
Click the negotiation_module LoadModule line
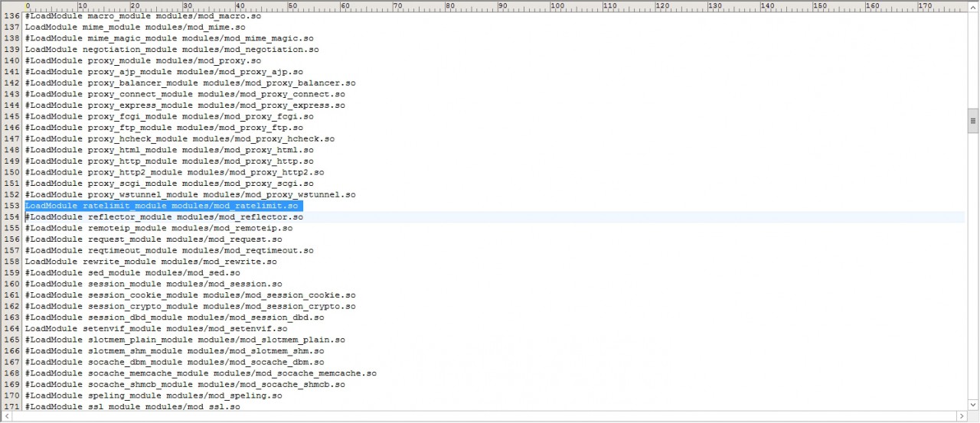[172, 50]
